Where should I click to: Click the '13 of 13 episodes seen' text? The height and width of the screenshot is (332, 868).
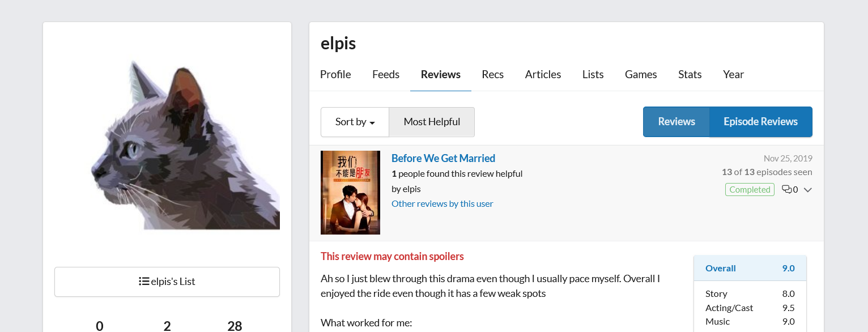pyautogui.click(x=767, y=172)
